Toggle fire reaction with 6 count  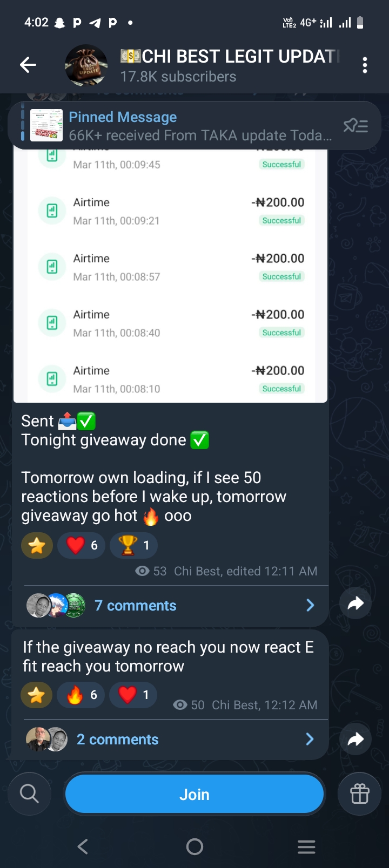[x=81, y=695]
